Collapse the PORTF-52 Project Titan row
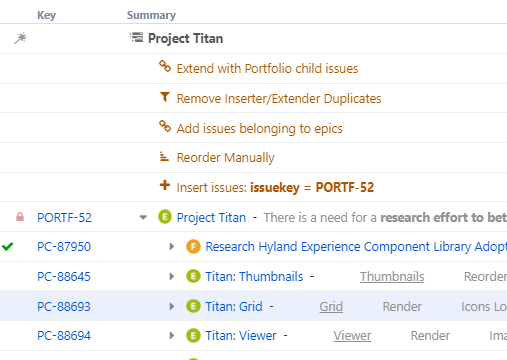This screenshot has width=507, height=360. pos(143,218)
